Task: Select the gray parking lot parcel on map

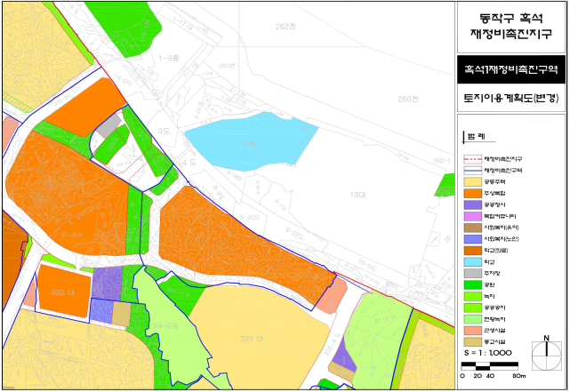Action: (108, 127)
